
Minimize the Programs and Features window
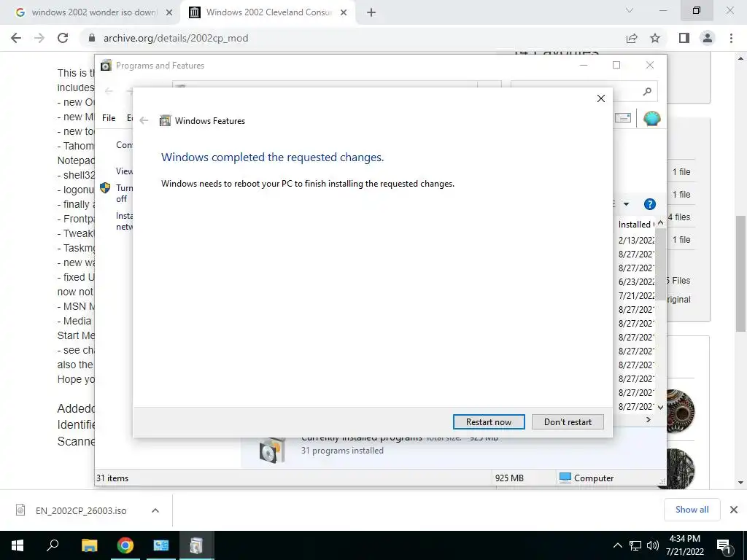(x=584, y=65)
